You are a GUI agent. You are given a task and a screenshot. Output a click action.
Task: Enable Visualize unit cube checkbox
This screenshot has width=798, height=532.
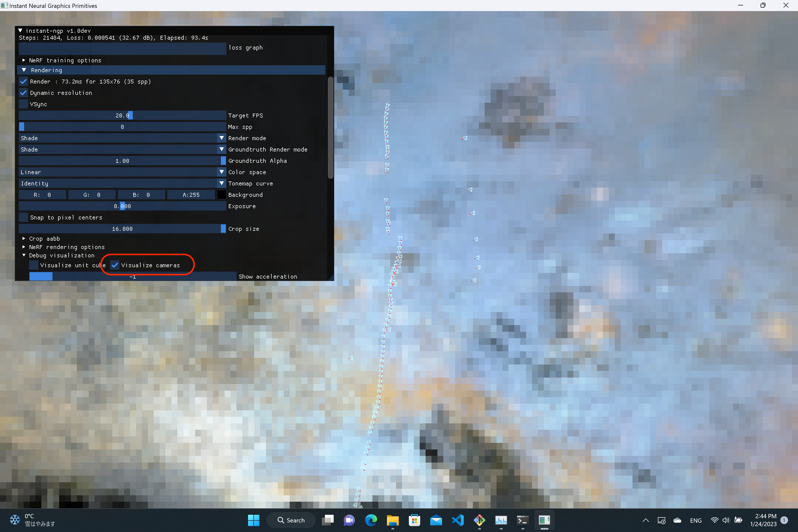[x=33, y=265]
